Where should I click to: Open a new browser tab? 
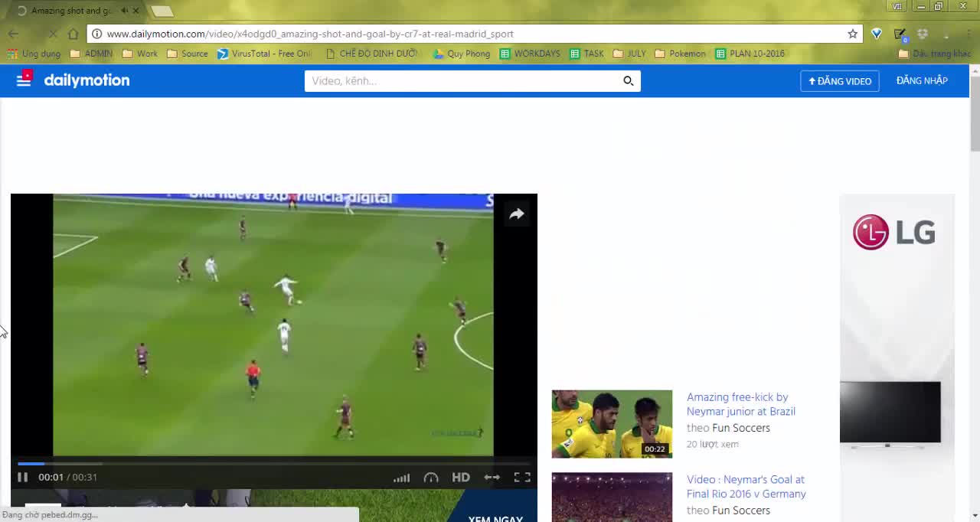click(x=162, y=11)
